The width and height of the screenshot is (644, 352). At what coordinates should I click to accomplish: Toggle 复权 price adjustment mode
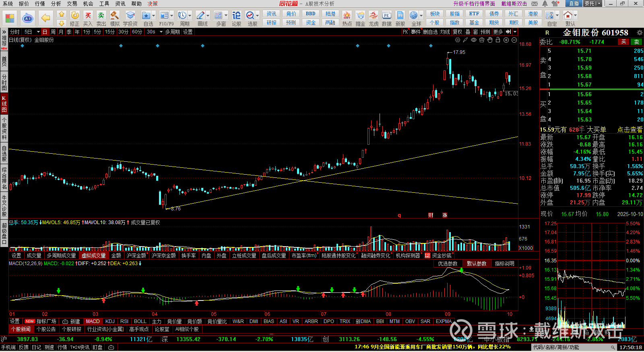click(x=457, y=32)
